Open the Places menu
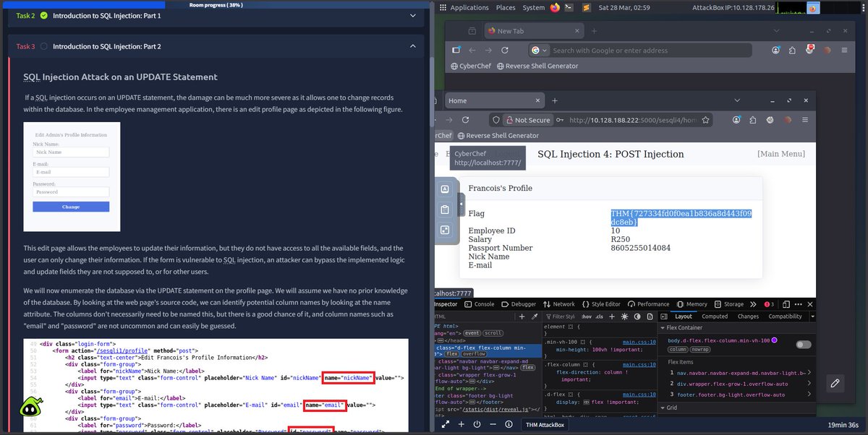This screenshot has height=435, width=868. coord(506,8)
